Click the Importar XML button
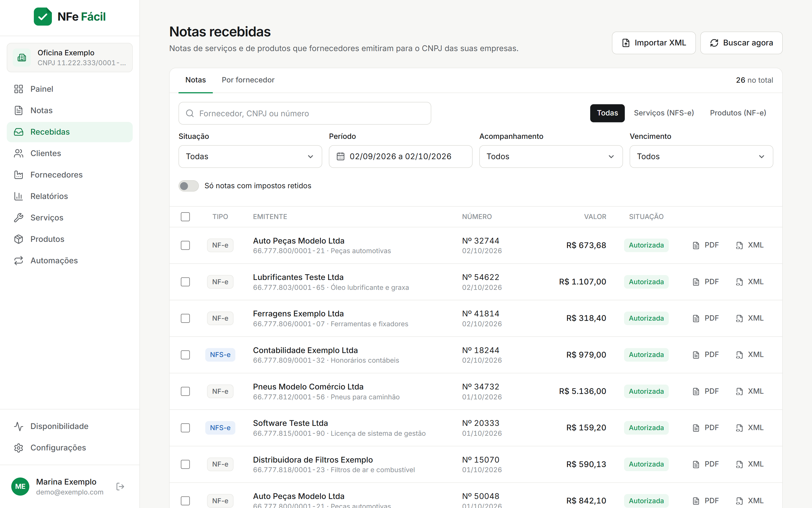 [x=653, y=43]
